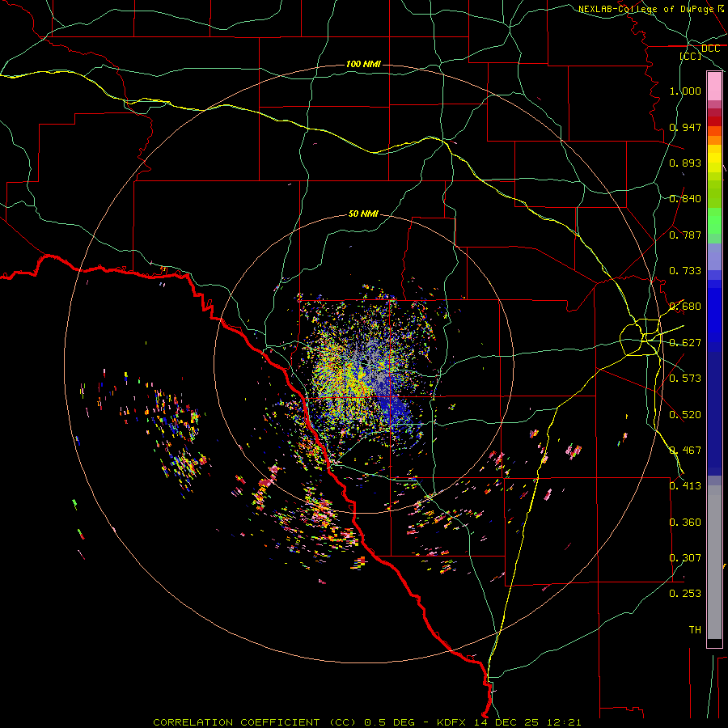Click the [CC] legend unit label
Screen dimensions: 728x728
[690, 56]
